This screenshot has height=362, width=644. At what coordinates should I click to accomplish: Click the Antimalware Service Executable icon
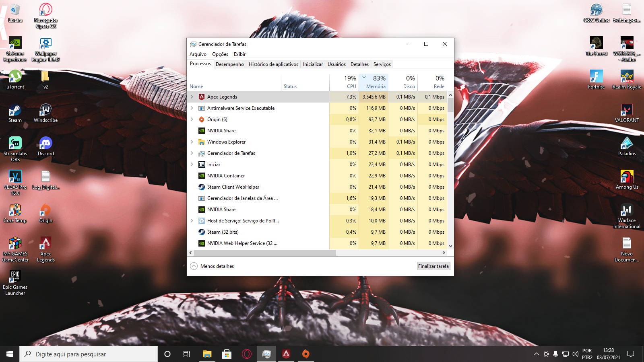(x=202, y=108)
